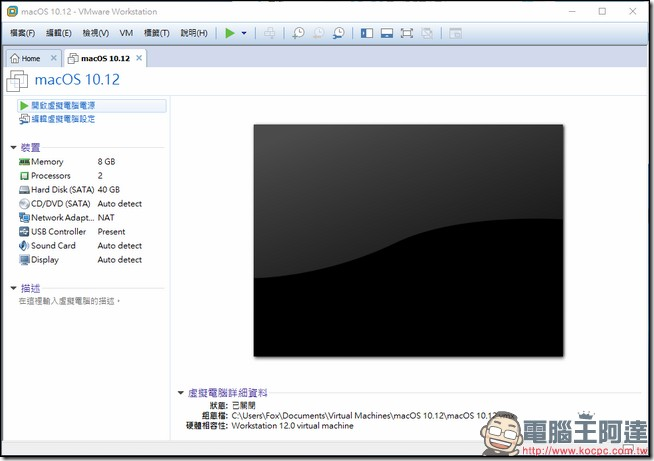Screen dimensions: 654x461
Task: Click the CD/DVD Auto detect value
Action: point(120,204)
